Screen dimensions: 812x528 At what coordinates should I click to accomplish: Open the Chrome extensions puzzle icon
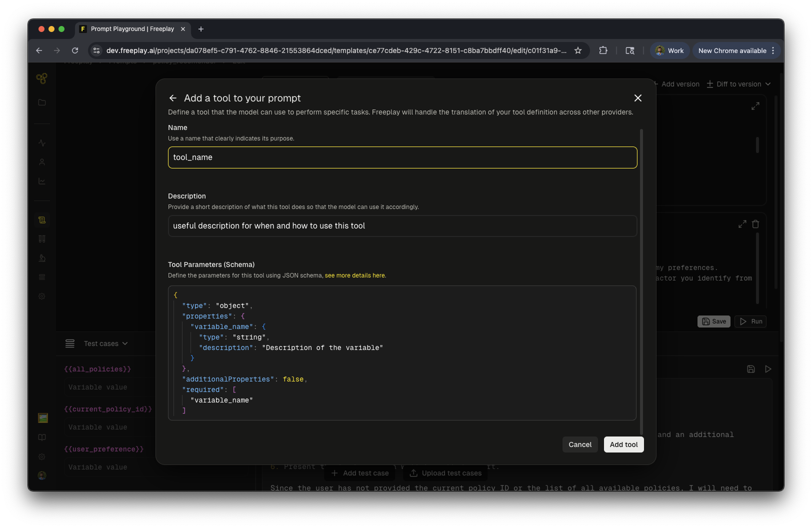click(603, 50)
